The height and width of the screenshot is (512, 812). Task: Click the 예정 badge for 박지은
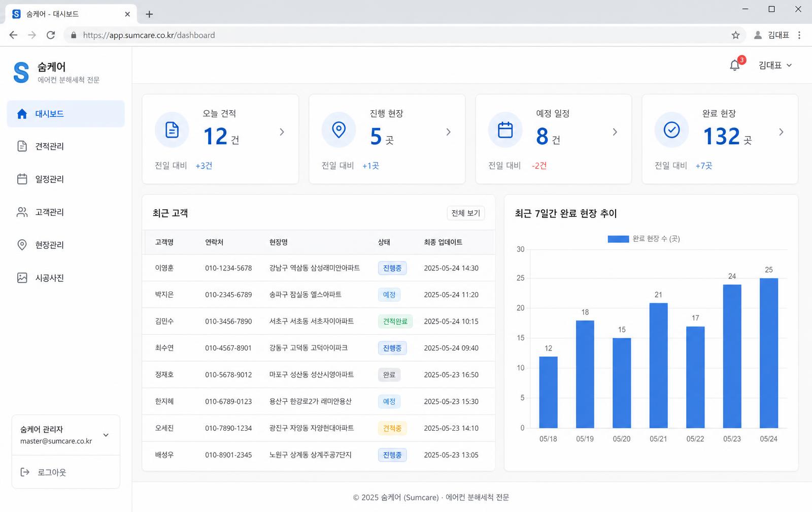click(x=389, y=295)
